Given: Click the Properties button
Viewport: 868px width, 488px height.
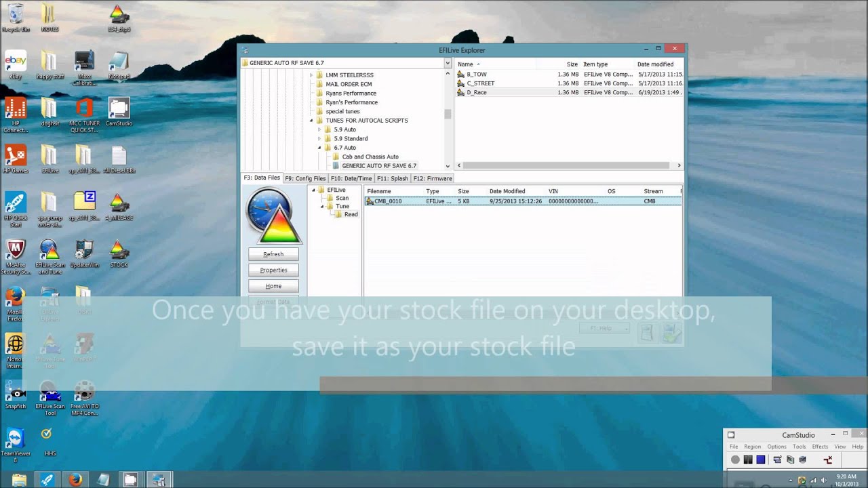Looking at the screenshot, I should pos(273,270).
